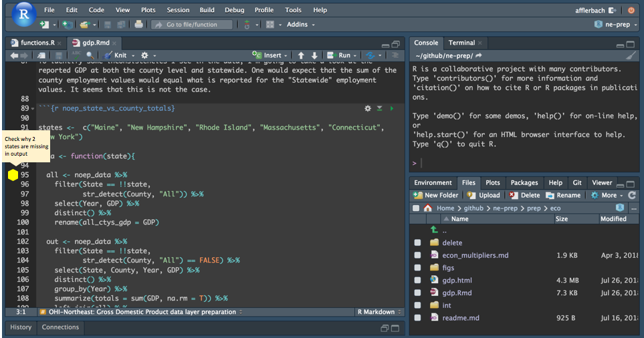Go to project directory R cube icon
Screen dimensions: 644x338
[x=620, y=208]
